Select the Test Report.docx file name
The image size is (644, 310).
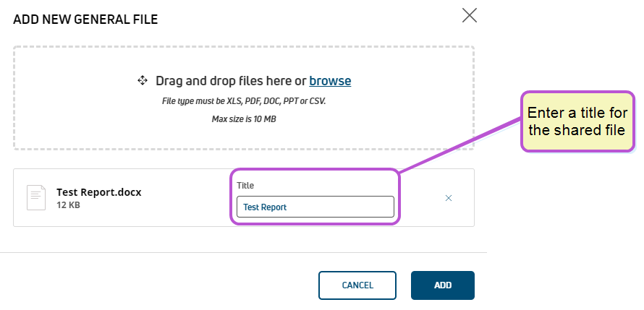[x=99, y=192]
